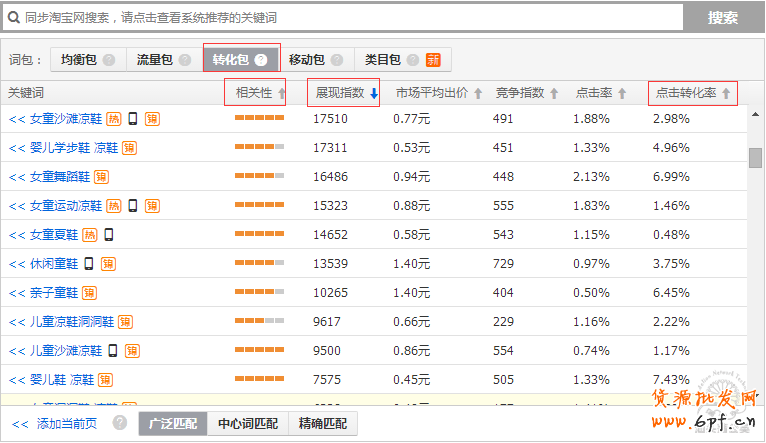This screenshot has height=443, width=766.
Task: Click relevance bar for 儿童凉鞋洞洞鞋
Action: pos(259,322)
